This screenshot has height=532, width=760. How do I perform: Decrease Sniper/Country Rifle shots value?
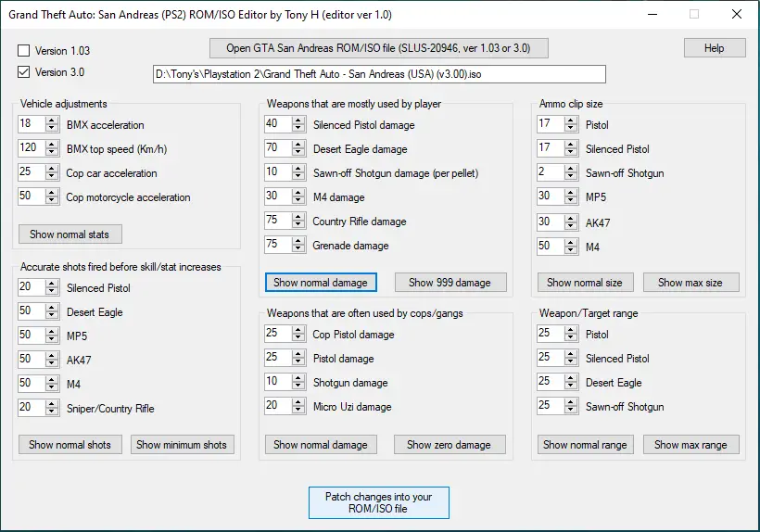(x=52, y=412)
